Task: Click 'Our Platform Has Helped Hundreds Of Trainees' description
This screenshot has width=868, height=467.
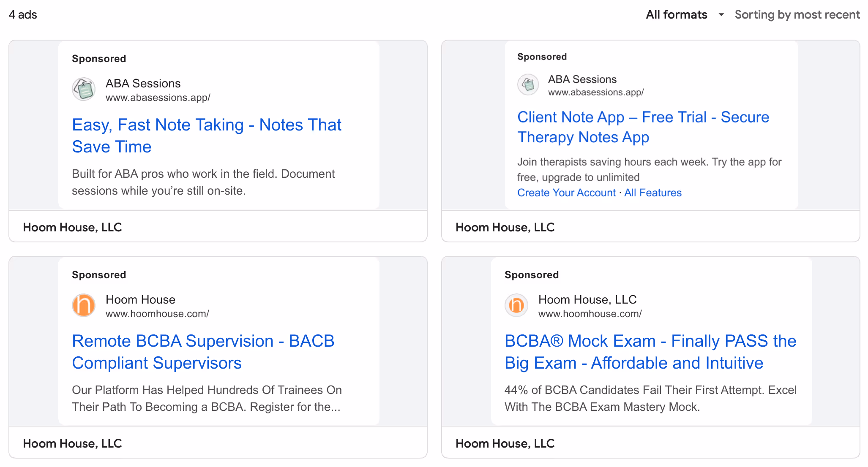Action: point(207,398)
